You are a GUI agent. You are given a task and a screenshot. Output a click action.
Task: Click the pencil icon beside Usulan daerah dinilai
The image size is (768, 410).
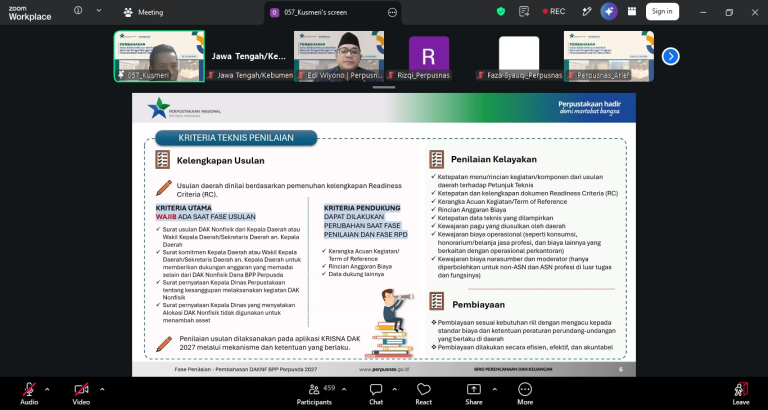point(164,188)
